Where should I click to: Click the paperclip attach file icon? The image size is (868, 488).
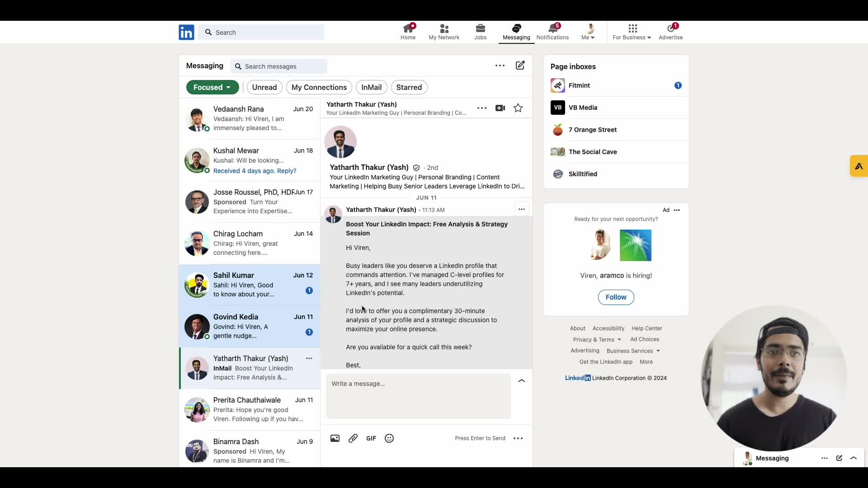(353, 438)
